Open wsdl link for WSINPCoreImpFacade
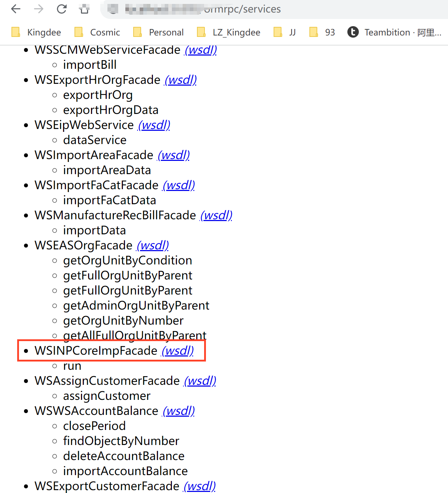 (x=178, y=351)
